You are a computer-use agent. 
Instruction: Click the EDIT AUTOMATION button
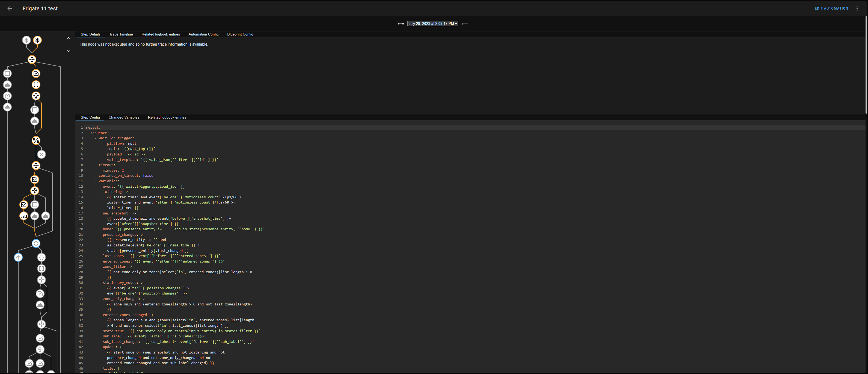[x=831, y=8]
